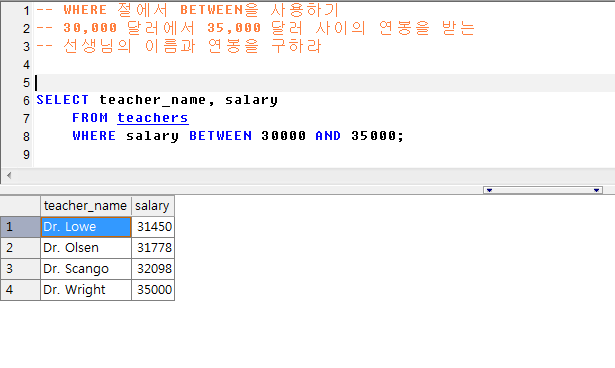This screenshot has width=615, height=368.
Task: Click the horizontal scrollbar left arrow
Action: click(x=9, y=175)
